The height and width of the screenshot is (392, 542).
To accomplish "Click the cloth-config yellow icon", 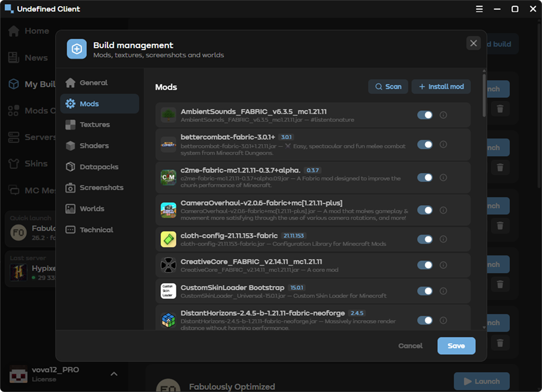I will (x=168, y=239).
